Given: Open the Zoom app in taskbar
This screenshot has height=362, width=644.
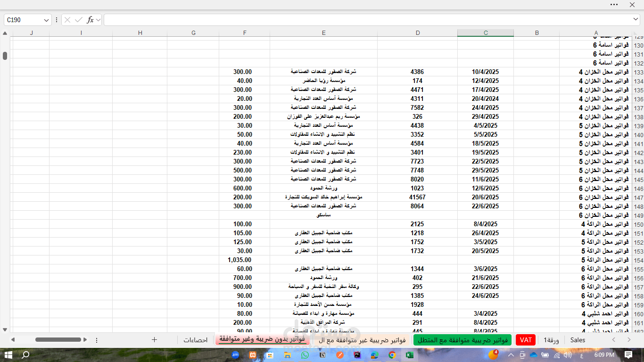Looking at the screenshot, I should pyautogui.click(x=235, y=355).
